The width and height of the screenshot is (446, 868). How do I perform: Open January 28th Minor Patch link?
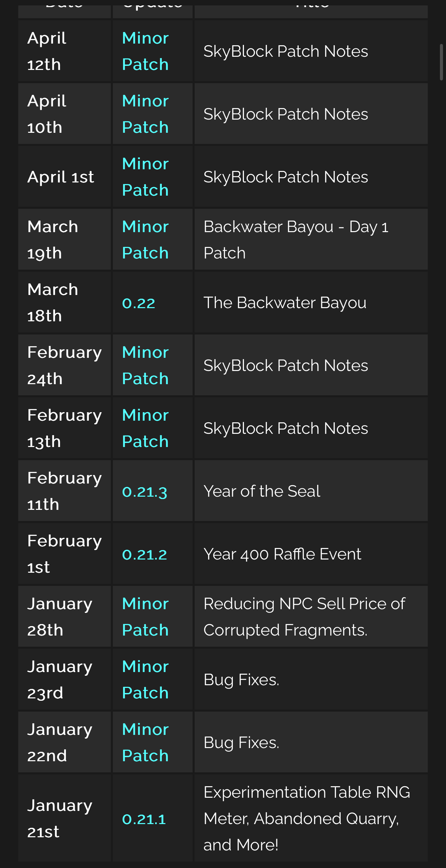[x=145, y=617]
